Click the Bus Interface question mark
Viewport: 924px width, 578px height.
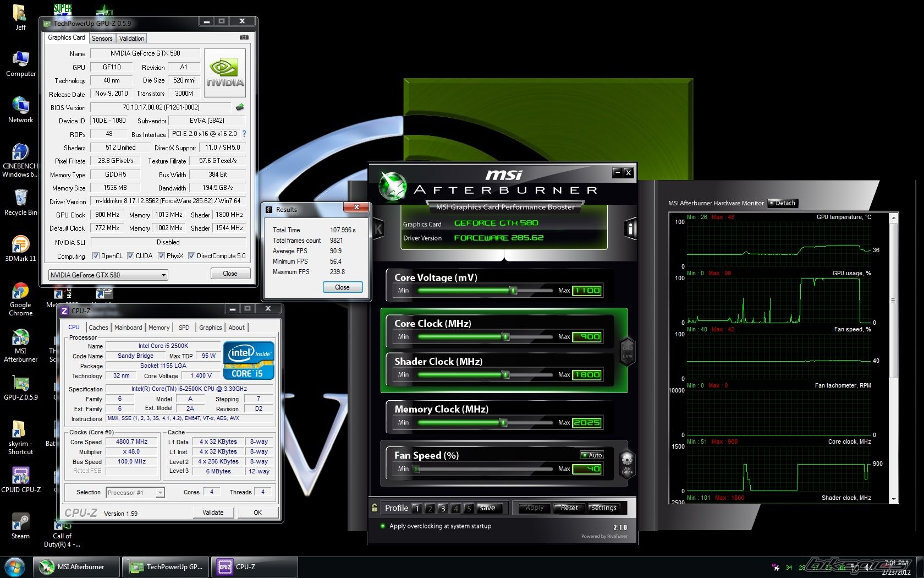(244, 134)
